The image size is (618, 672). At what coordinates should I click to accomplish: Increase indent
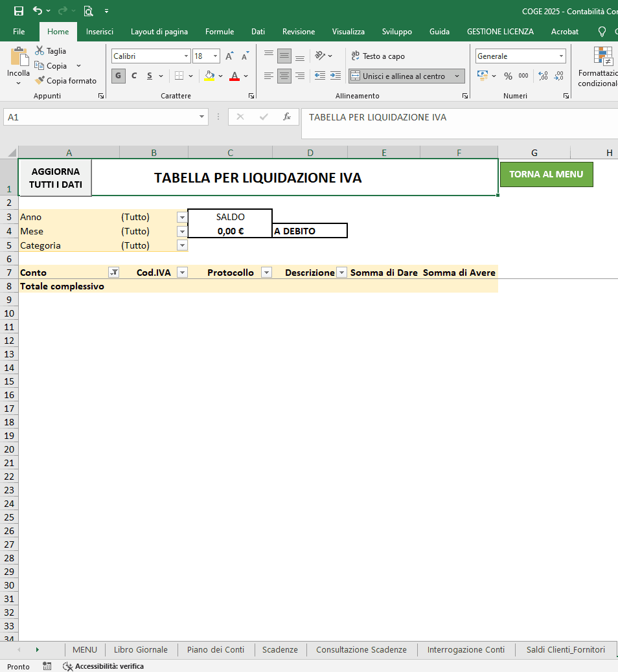[336, 76]
